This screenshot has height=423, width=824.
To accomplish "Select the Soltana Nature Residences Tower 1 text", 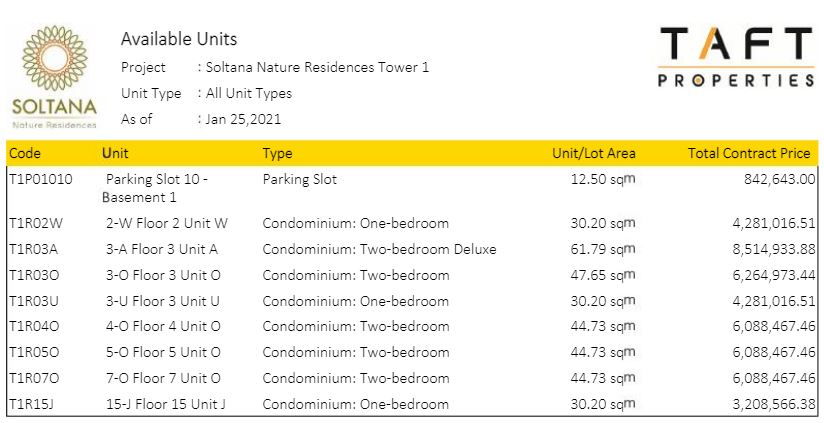I will pos(316,68).
